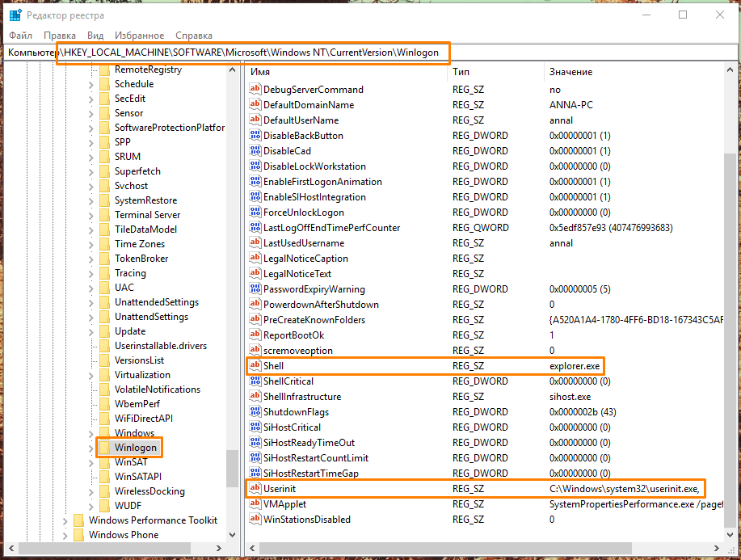The width and height of the screenshot is (741, 560).
Task: Expand the WirelessDocking key
Action: coord(91,492)
